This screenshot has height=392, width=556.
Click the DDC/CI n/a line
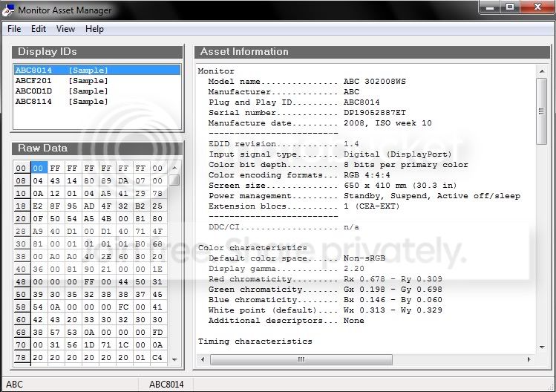click(x=284, y=227)
